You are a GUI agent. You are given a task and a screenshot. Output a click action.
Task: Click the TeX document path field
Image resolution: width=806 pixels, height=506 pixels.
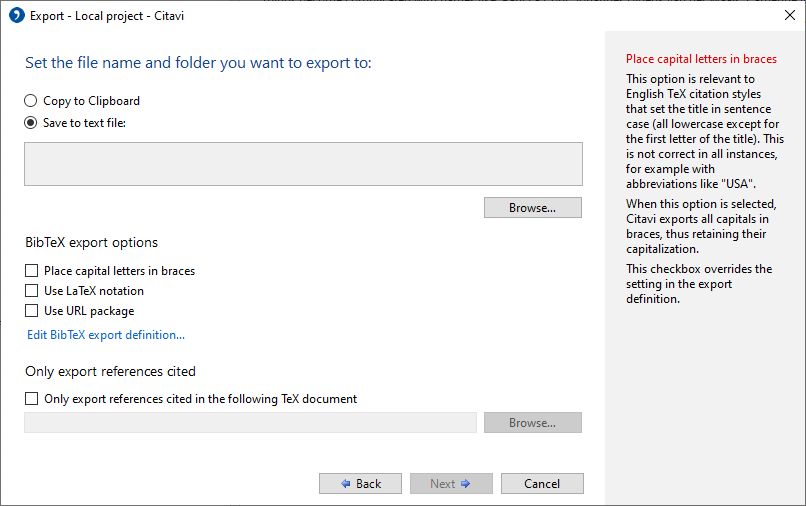(x=250, y=423)
